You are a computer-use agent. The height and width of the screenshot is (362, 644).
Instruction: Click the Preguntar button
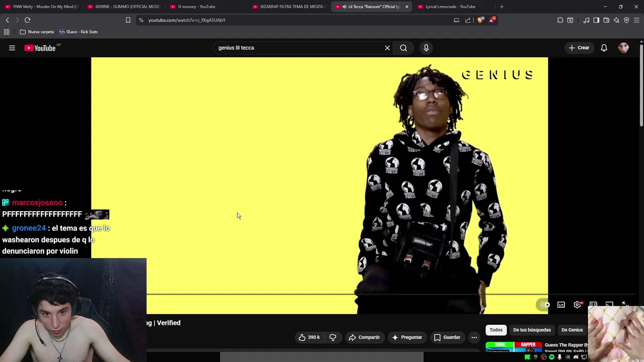tap(407, 337)
